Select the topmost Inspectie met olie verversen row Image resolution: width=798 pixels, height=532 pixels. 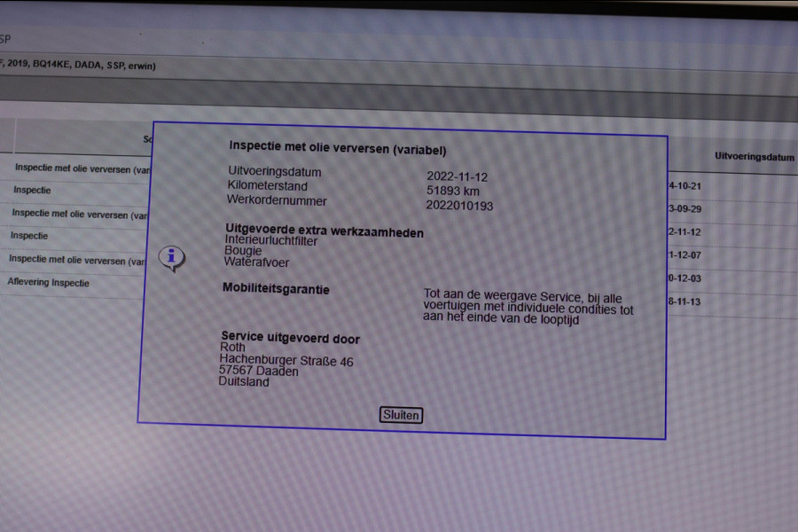pos(81,168)
